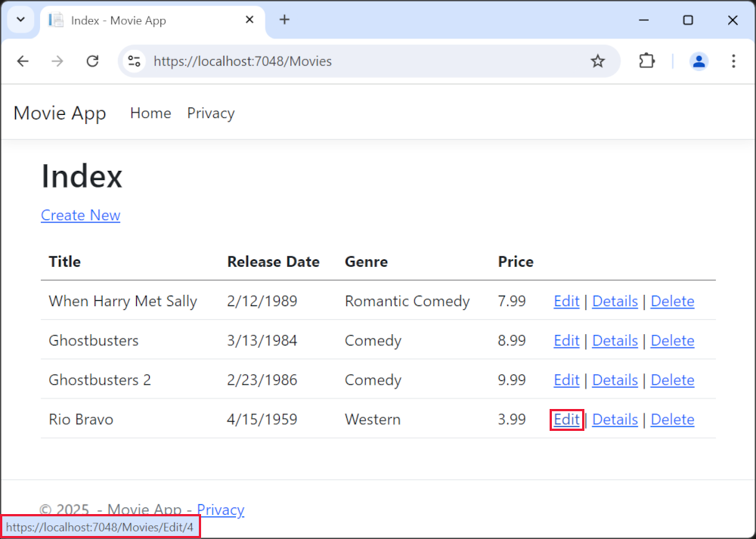The width and height of the screenshot is (756, 539).
Task: Expand the Chrome customization menu via three-dot icon
Action: click(733, 61)
